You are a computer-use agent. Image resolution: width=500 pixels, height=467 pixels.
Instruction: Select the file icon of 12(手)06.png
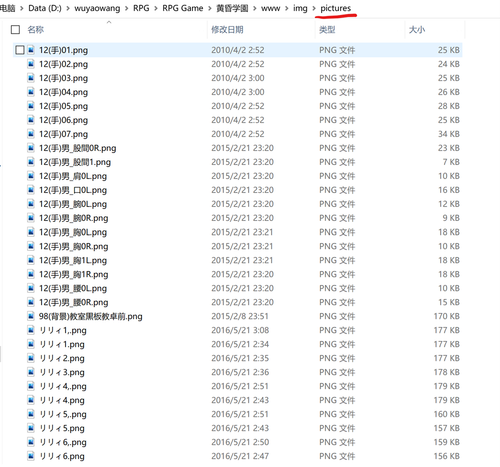click(x=31, y=120)
